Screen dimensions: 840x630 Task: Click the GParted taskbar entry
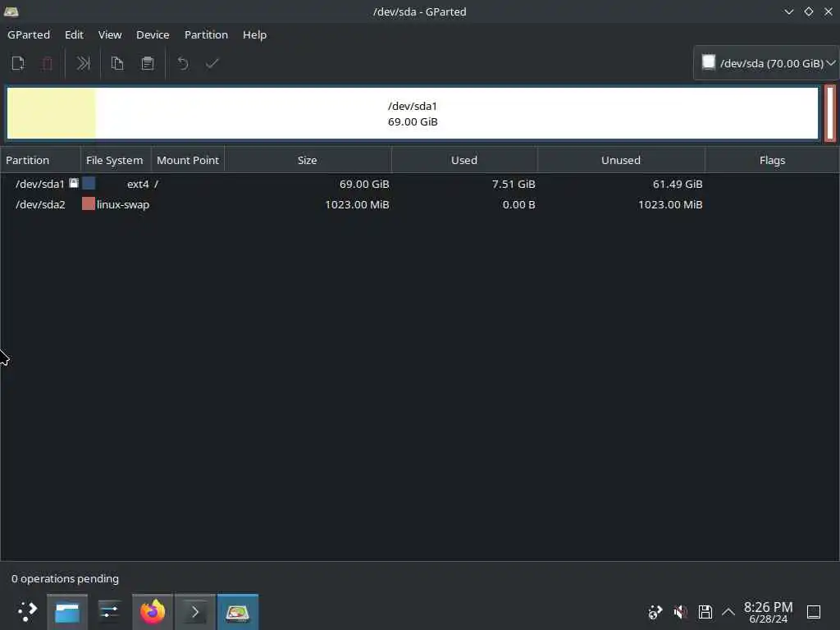[238, 612]
